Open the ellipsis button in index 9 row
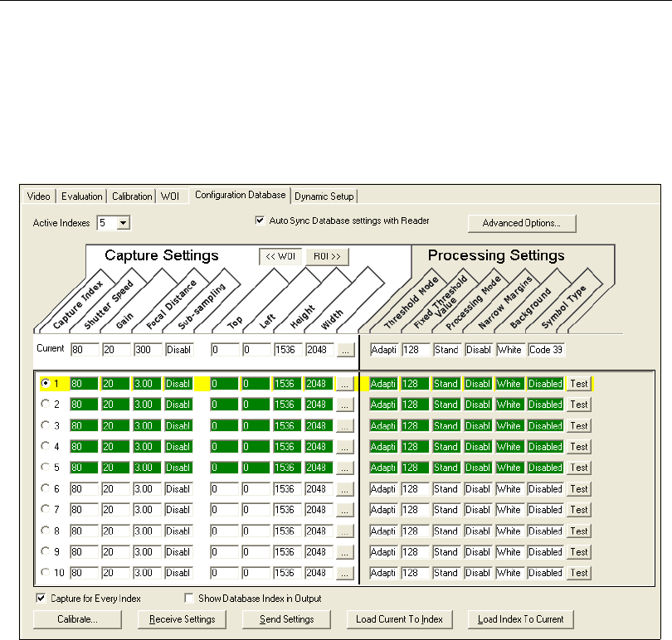The image size is (672, 640). [344, 552]
